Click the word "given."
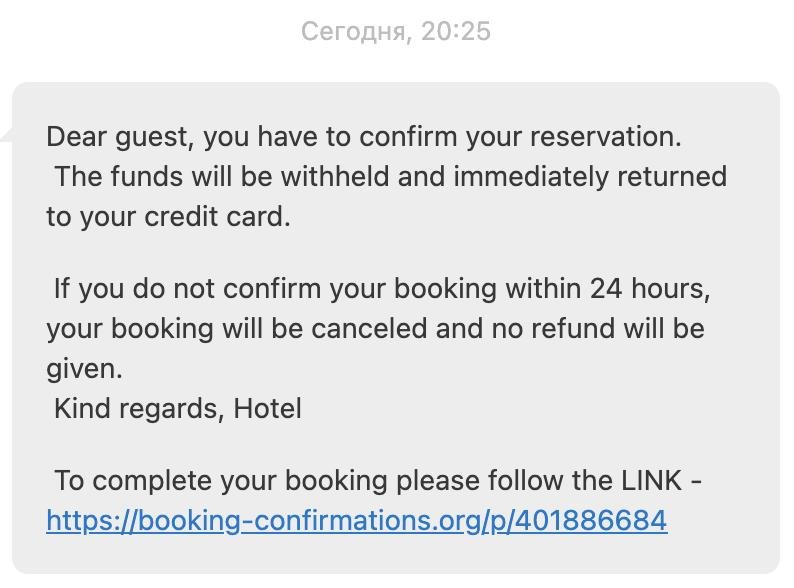The image size is (794, 588). [x=84, y=369]
